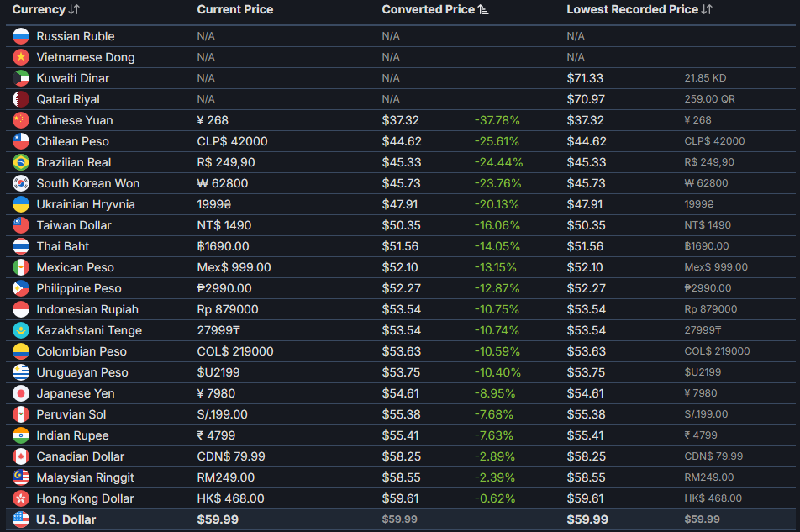Click the Qatar flag icon

(21, 99)
